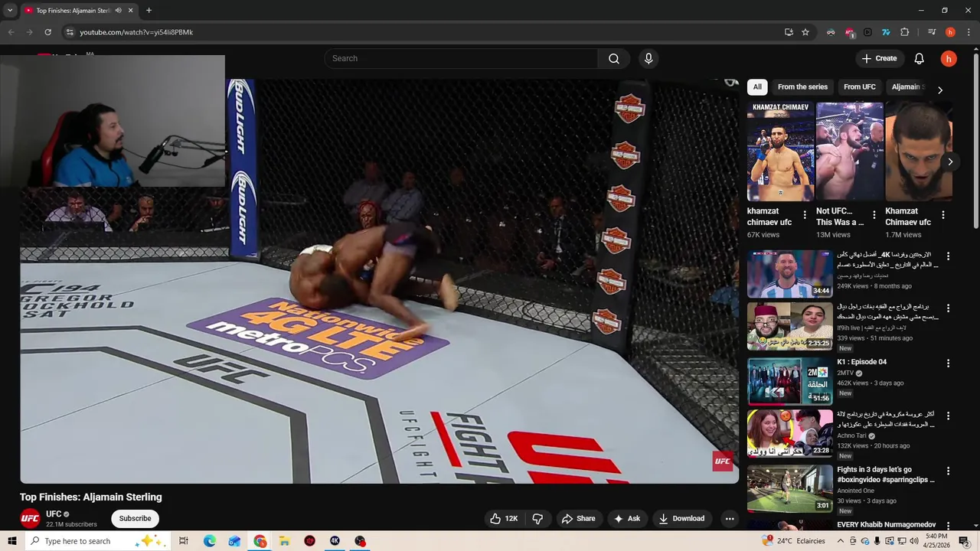
Task: Like the video with thumbs up
Action: 504,519
